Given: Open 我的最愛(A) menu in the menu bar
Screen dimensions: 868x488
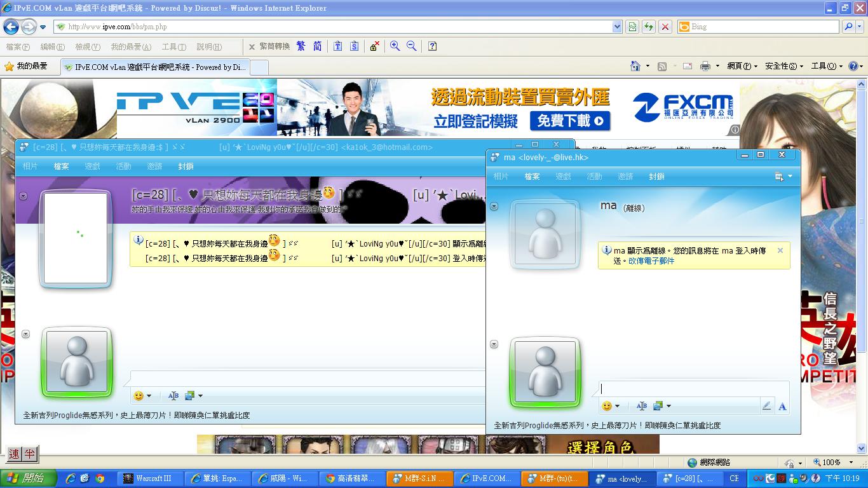Looking at the screenshot, I should (131, 46).
